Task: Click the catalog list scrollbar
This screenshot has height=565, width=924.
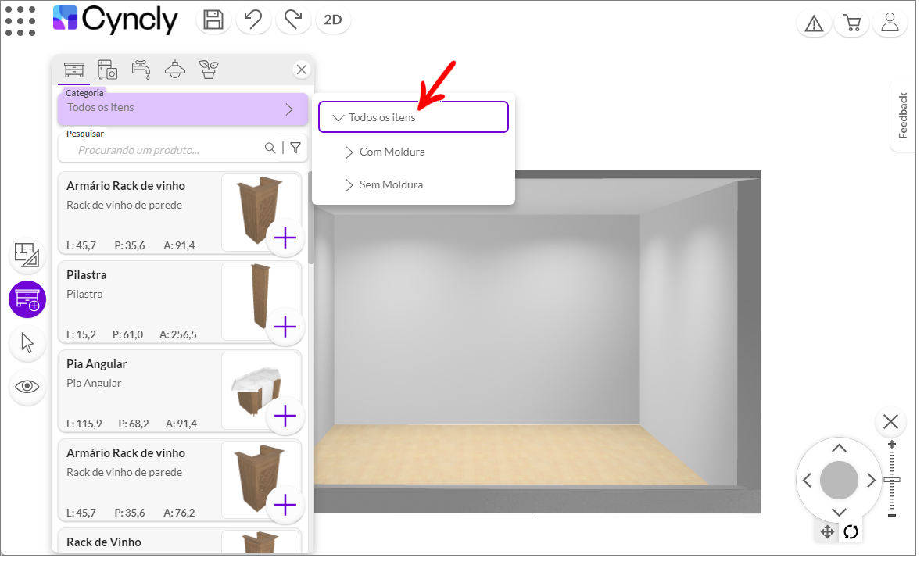Action: pyautogui.click(x=311, y=218)
